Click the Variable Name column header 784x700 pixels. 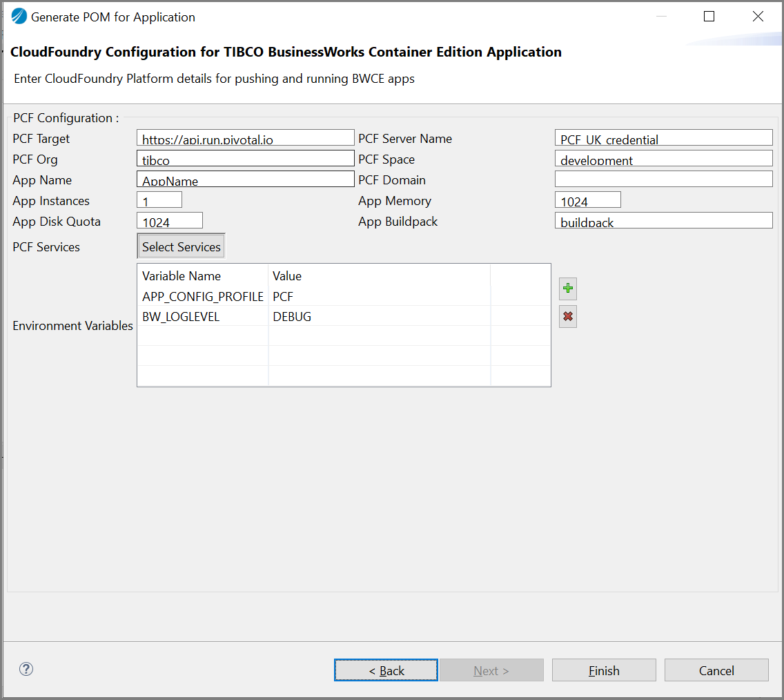click(x=182, y=276)
